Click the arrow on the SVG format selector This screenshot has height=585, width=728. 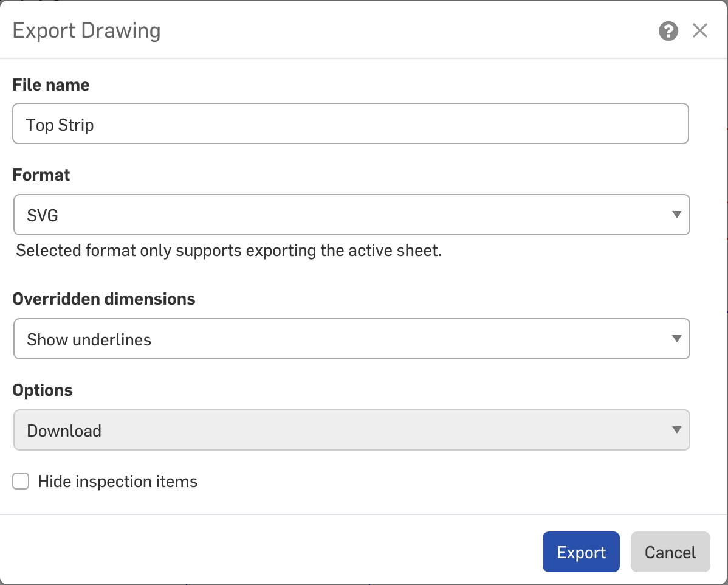[676, 215]
